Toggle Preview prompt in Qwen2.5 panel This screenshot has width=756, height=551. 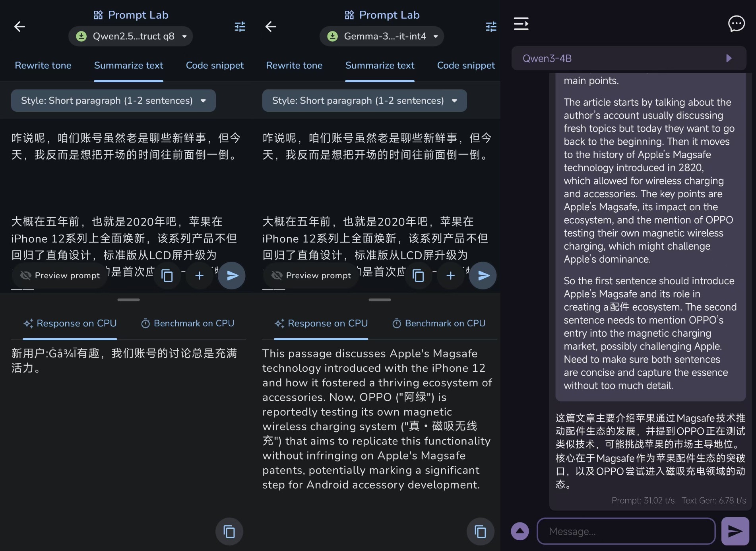tap(60, 275)
